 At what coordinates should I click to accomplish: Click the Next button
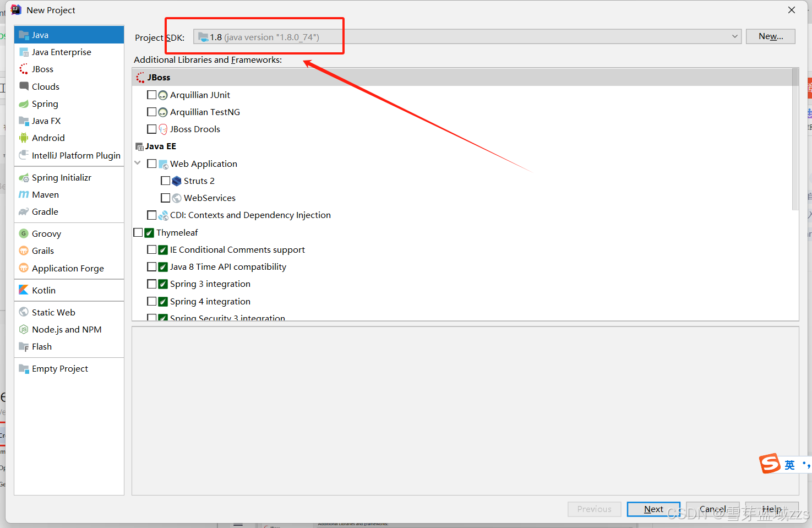point(653,509)
